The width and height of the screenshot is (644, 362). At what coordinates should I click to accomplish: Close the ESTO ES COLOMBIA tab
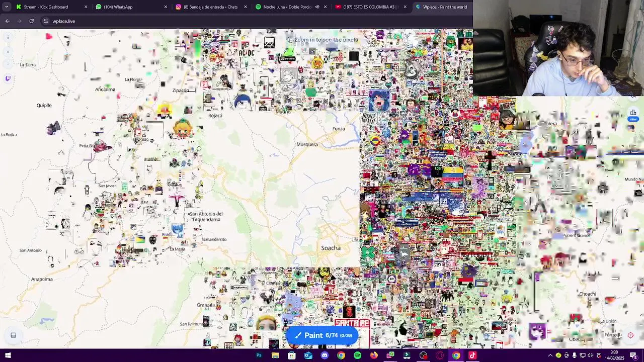click(x=405, y=7)
